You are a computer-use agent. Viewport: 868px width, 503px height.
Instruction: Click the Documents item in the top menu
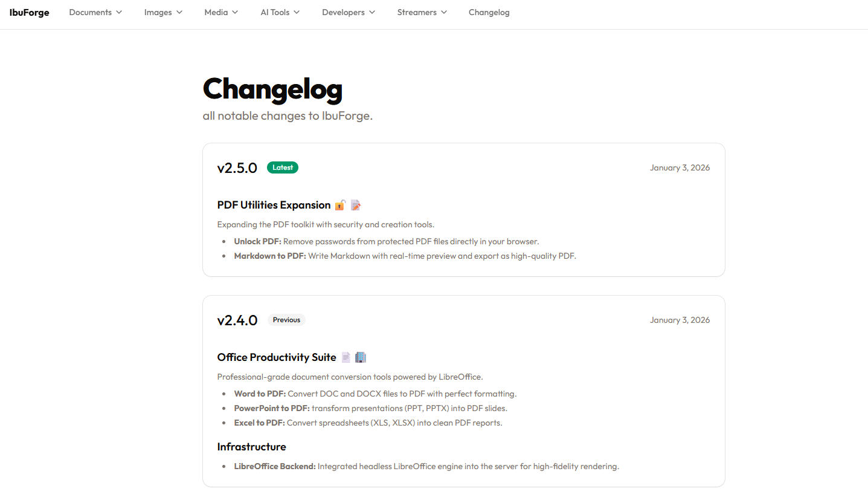coord(95,12)
